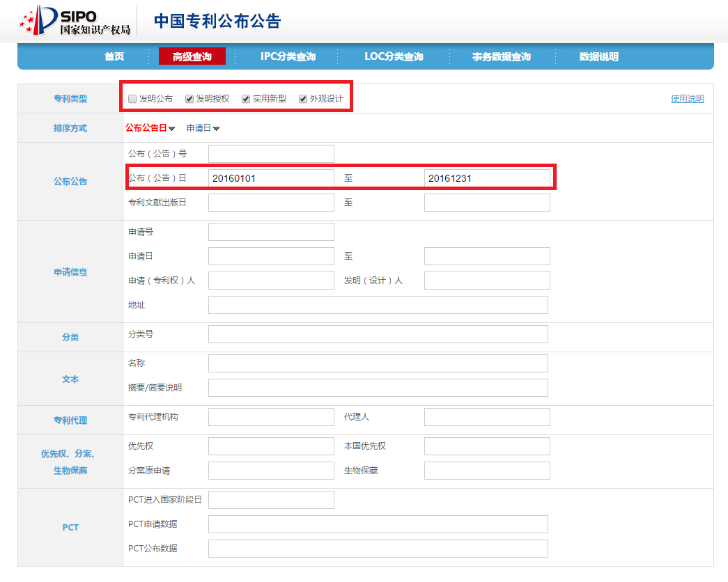Go to IPC分类查询 menu
The height and width of the screenshot is (582, 728).
pos(288,57)
